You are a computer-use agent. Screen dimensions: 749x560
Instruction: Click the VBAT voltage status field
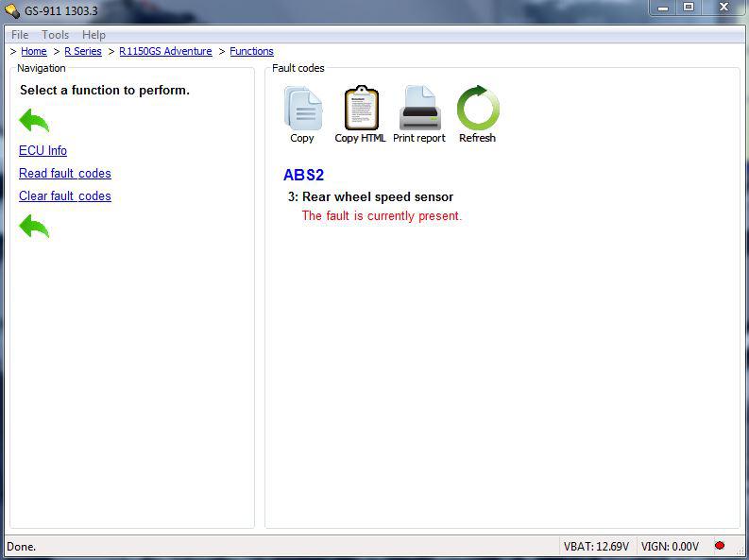[x=596, y=546]
